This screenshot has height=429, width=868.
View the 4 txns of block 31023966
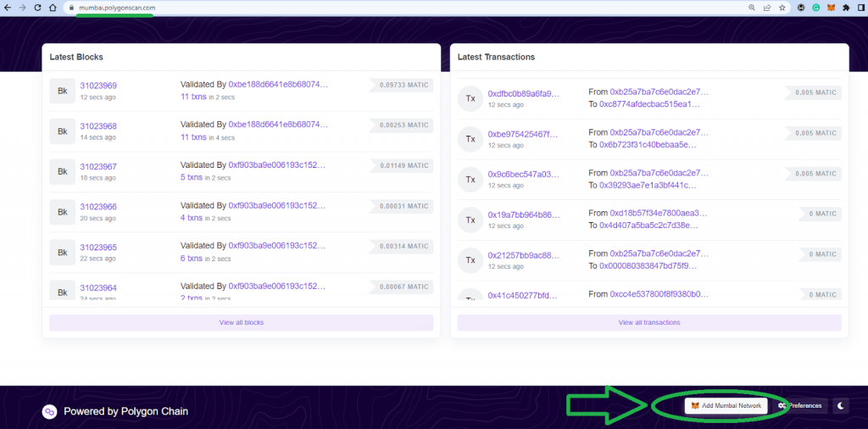(x=191, y=218)
